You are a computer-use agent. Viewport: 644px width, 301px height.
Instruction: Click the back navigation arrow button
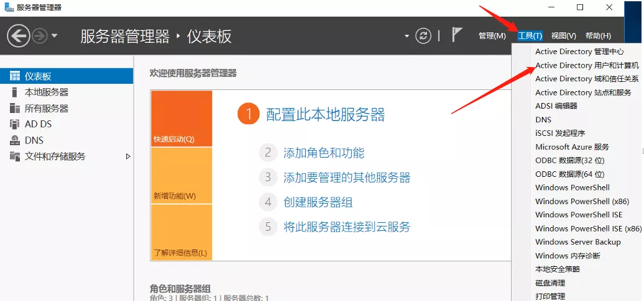(x=19, y=36)
